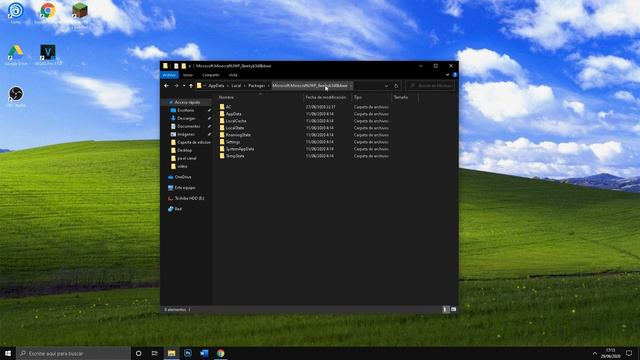Open the Inicio ribbon tab

pos(188,75)
